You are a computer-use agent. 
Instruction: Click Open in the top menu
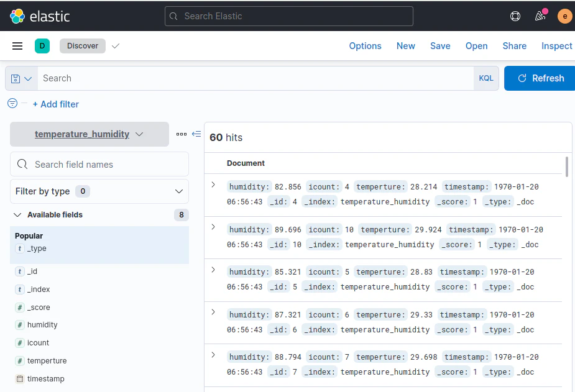(476, 46)
